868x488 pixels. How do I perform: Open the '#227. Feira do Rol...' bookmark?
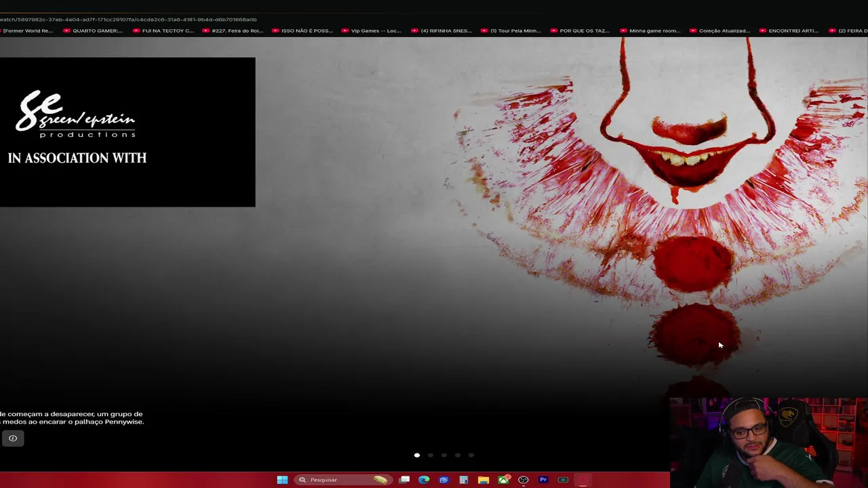[233, 30]
